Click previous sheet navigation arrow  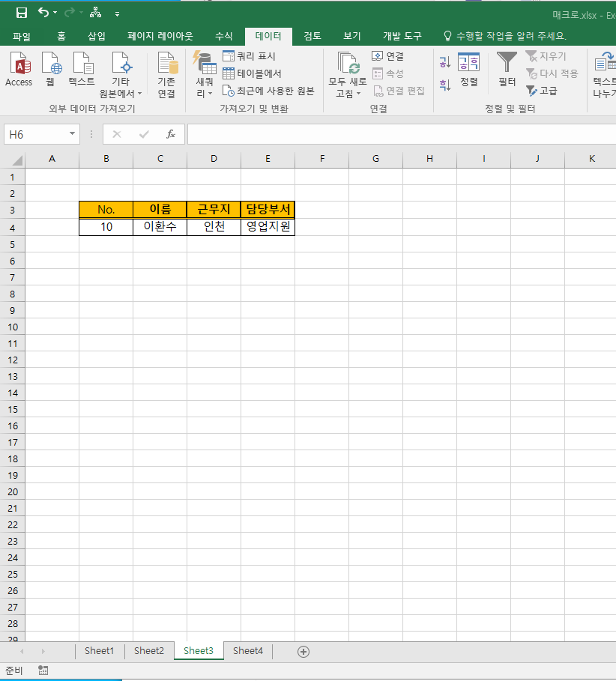pyautogui.click(x=22, y=651)
